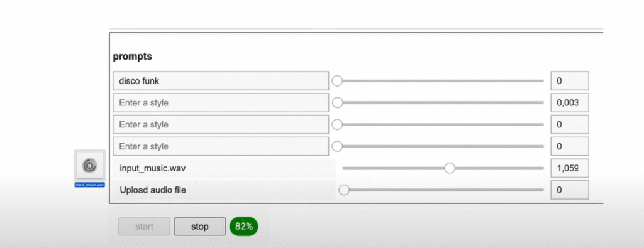
Task: Click the input_music.wav prompt row label
Action: [x=225, y=168]
